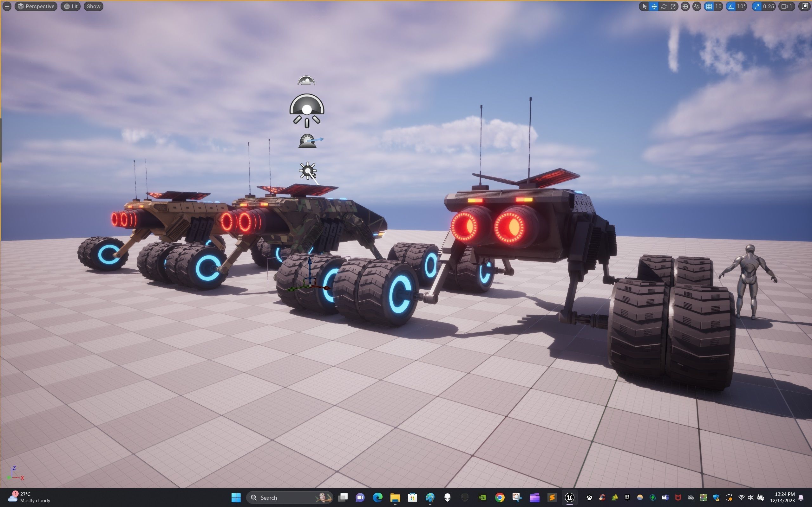Maximize or restore the viewport
Screen dimensions: 812x507
coord(805,6)
